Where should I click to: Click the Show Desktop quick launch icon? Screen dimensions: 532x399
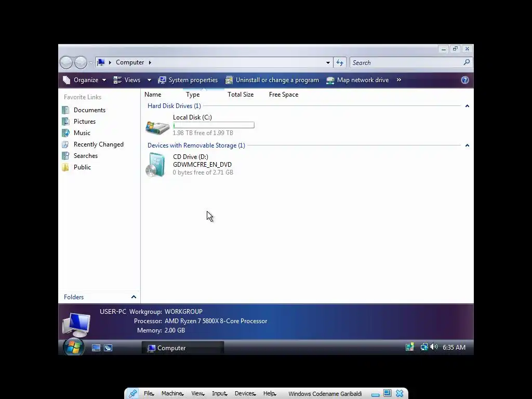point(96,348)
